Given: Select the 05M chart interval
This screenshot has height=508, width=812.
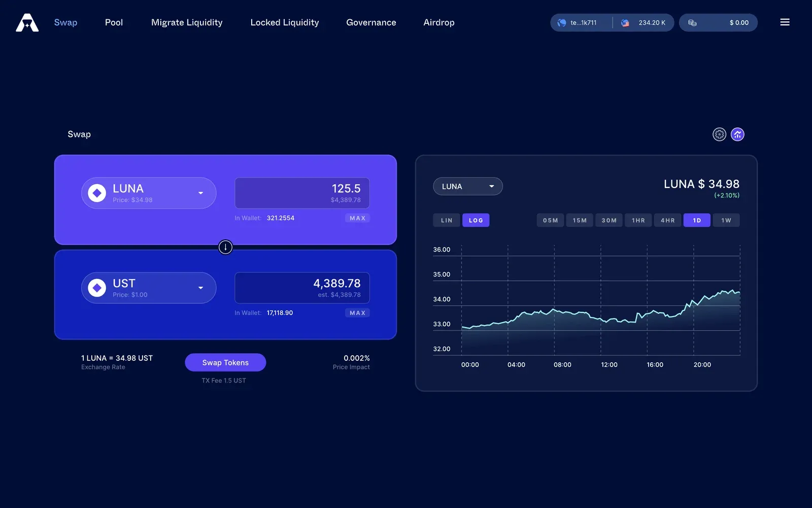Looking at the screenshot, I should [551, 220].
